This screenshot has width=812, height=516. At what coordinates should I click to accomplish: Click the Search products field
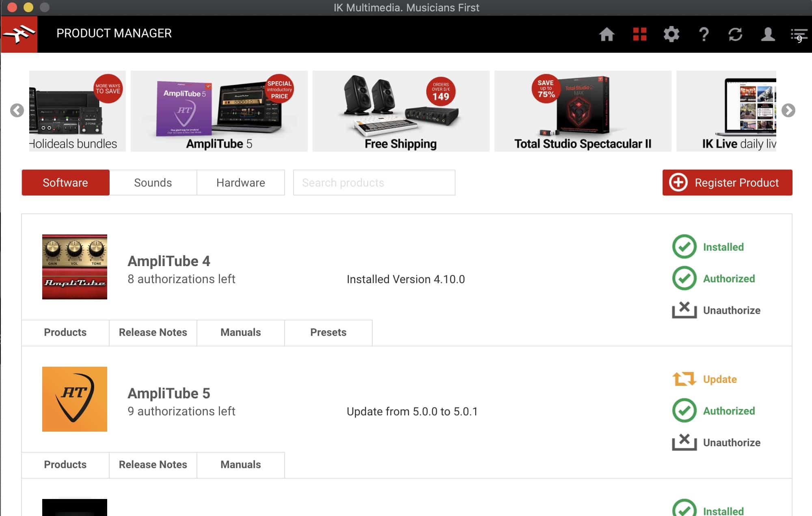pyautogui.click(x=374, y=183)
